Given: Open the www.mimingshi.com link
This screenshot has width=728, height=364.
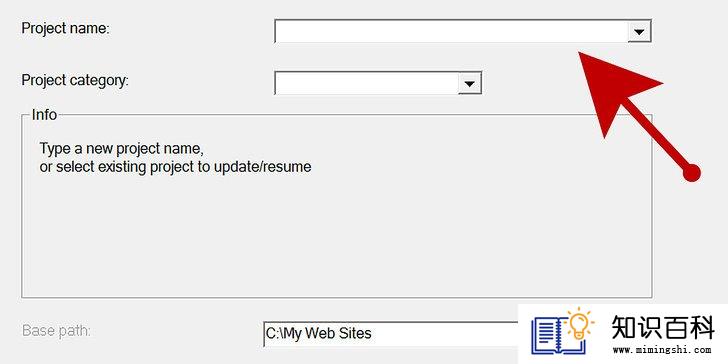Looking at the screenshot, I should [x=662, y=350].
